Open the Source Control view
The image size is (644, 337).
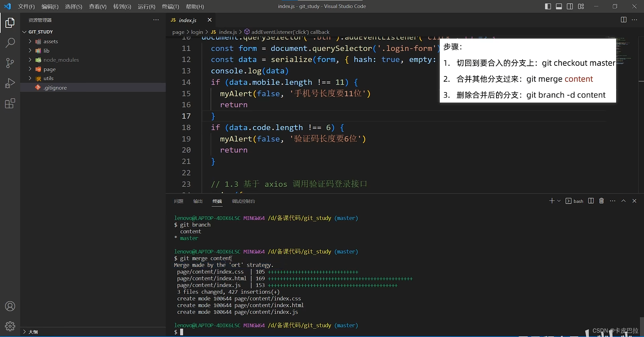coord(10,63)
